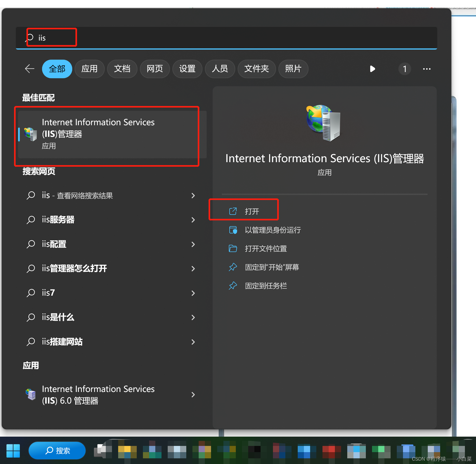Show more filters with the play arrow
The image size is (476, 464).
point(372,69)
